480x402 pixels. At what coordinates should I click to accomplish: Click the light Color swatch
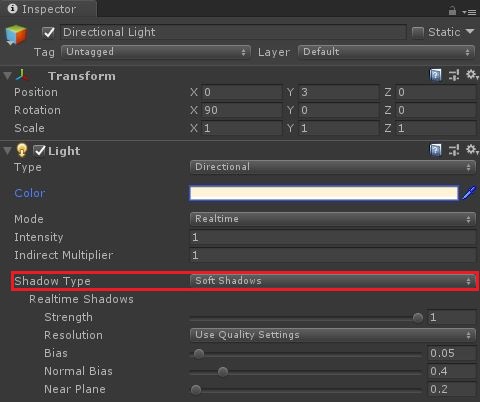324,193
